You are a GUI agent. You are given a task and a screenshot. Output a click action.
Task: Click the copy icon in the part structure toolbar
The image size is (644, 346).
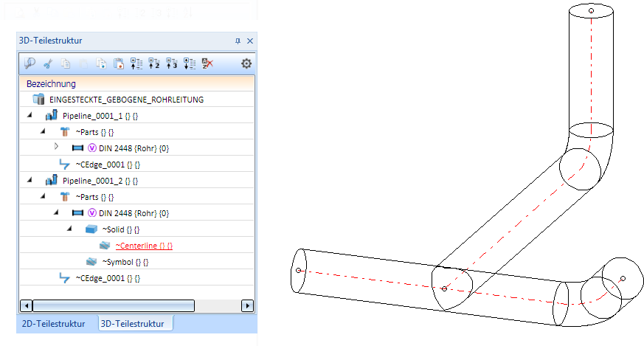click(x=66, y=63)
